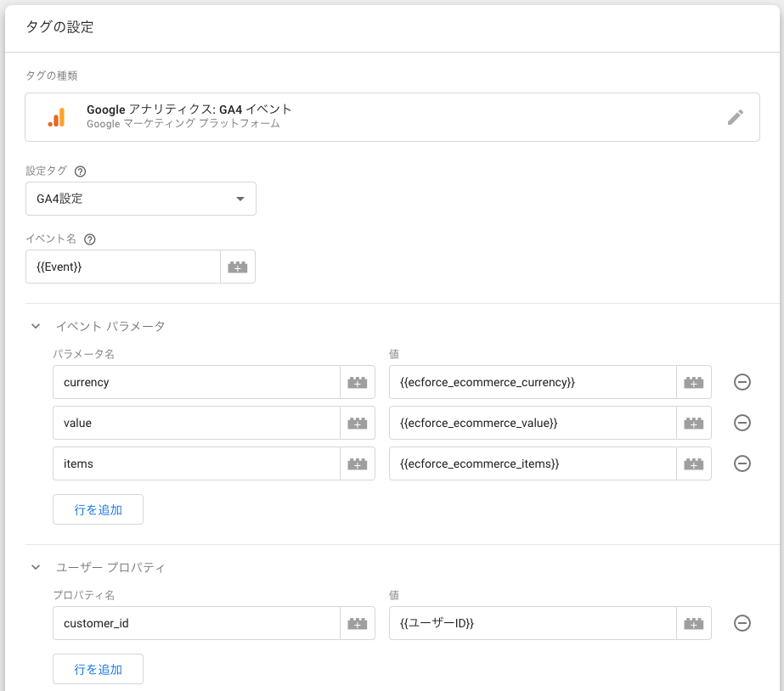Remove the currency parameter row
Image resolution: width=784 pixels, height=691 pixels.
pos(742,382)
